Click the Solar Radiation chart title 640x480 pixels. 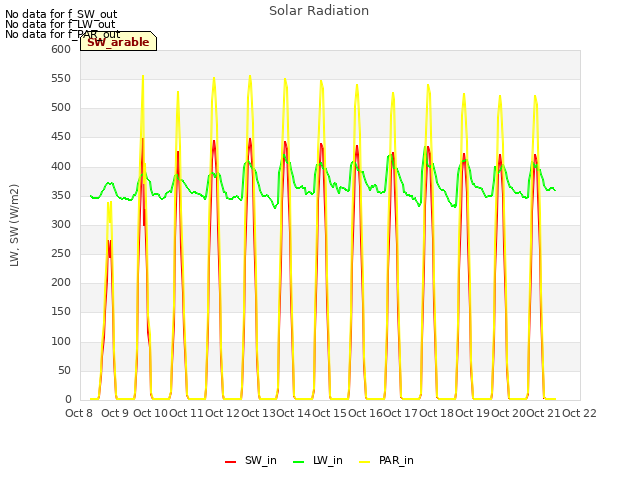(319, 11)
